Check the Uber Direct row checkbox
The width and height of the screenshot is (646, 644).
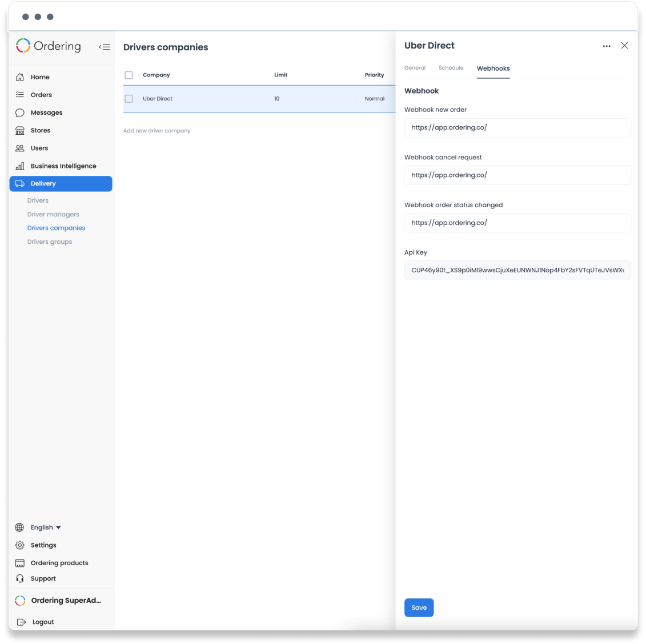tap(129, 99)
